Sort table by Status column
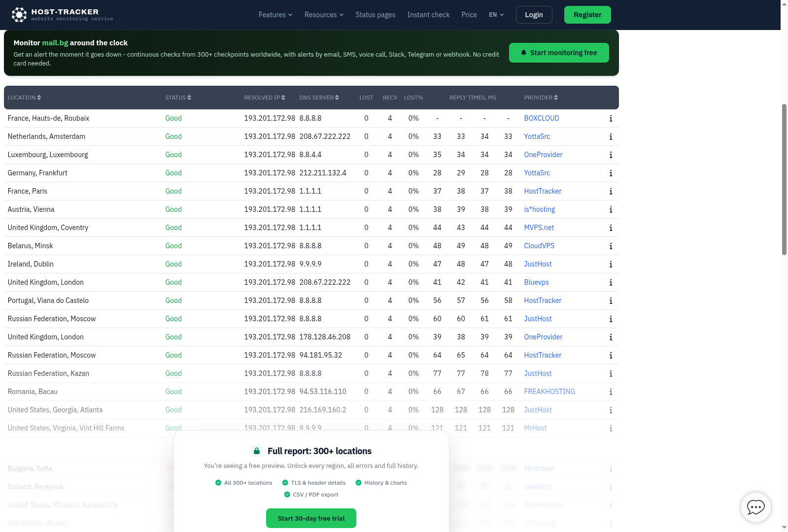This screenshot has height=532, width=788. [178, 98]
